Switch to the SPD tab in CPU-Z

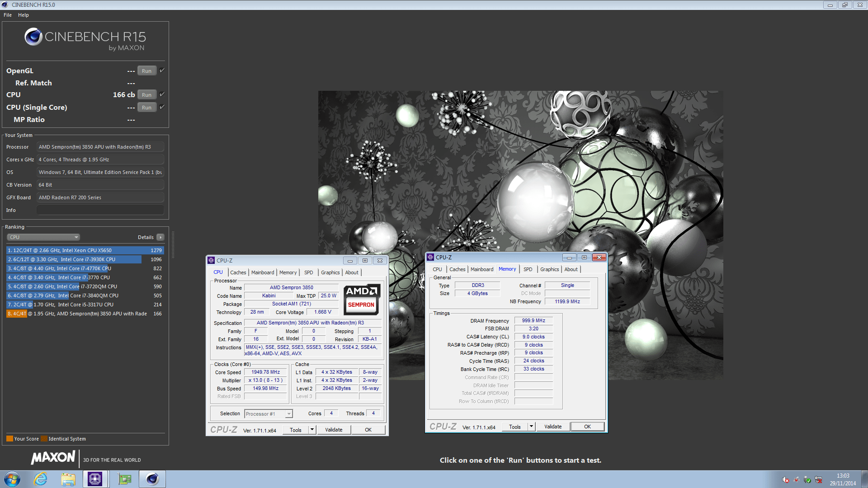click(x=308, y=272)
